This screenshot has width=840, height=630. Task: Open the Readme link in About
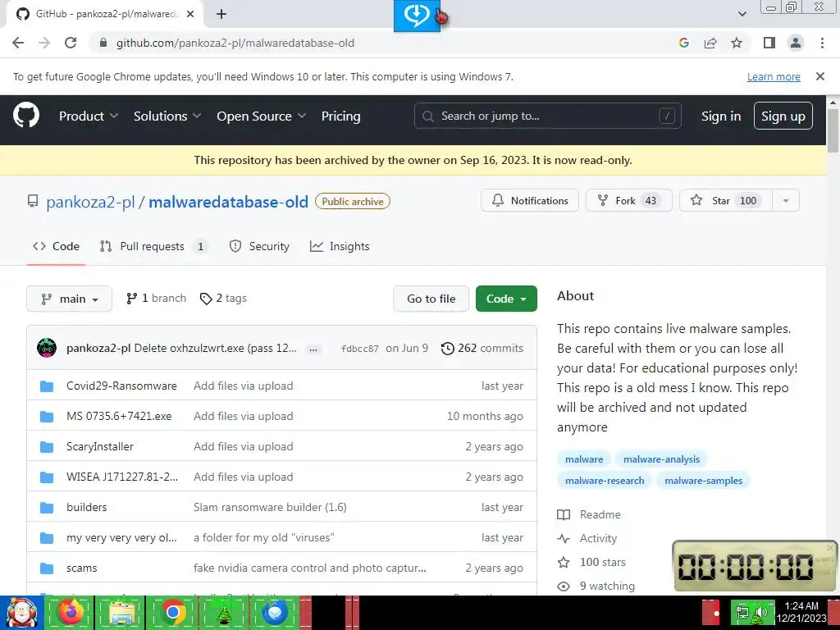(x=589, y=515)
